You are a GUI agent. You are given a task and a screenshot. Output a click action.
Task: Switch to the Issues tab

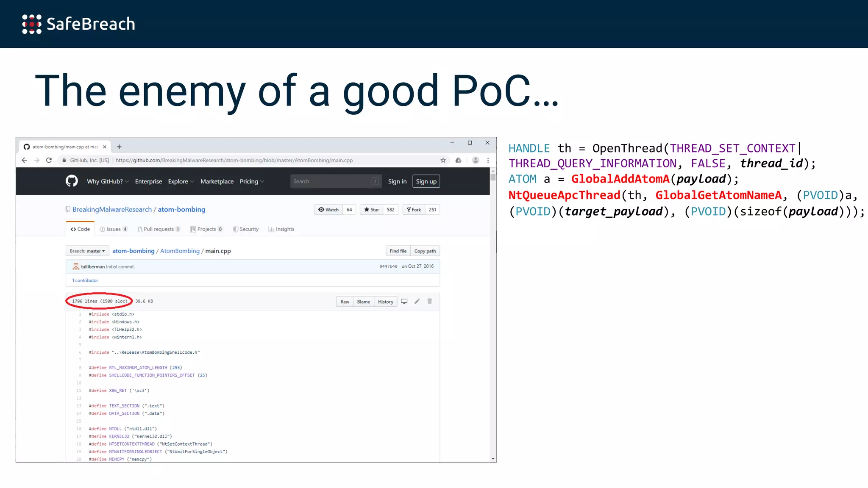click(113, 229)
